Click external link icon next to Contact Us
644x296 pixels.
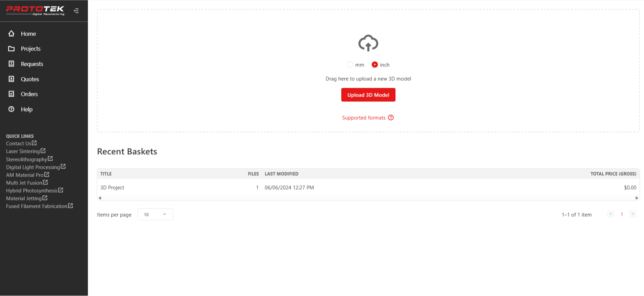pos(34,143)
